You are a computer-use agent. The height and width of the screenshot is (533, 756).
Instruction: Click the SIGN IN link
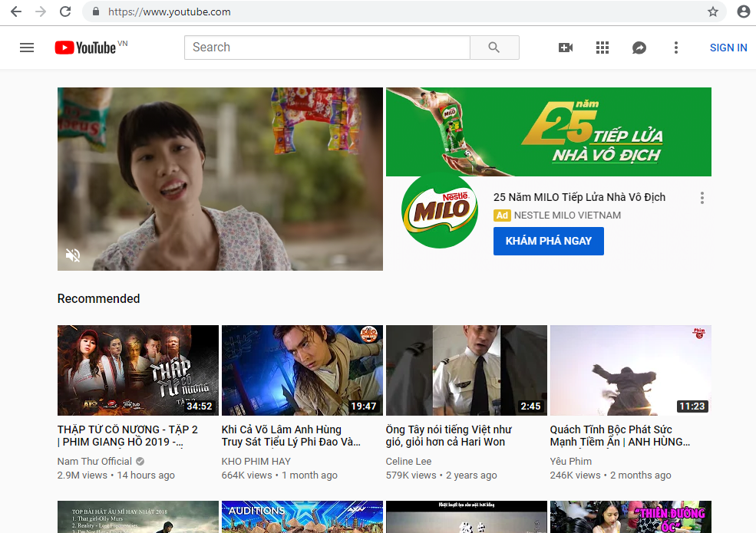pos(728,48)
